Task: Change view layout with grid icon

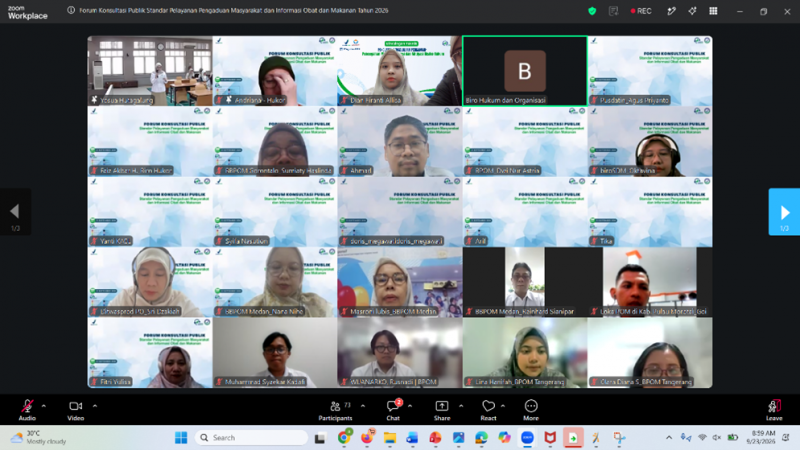Action: click(x=713, y=11)
